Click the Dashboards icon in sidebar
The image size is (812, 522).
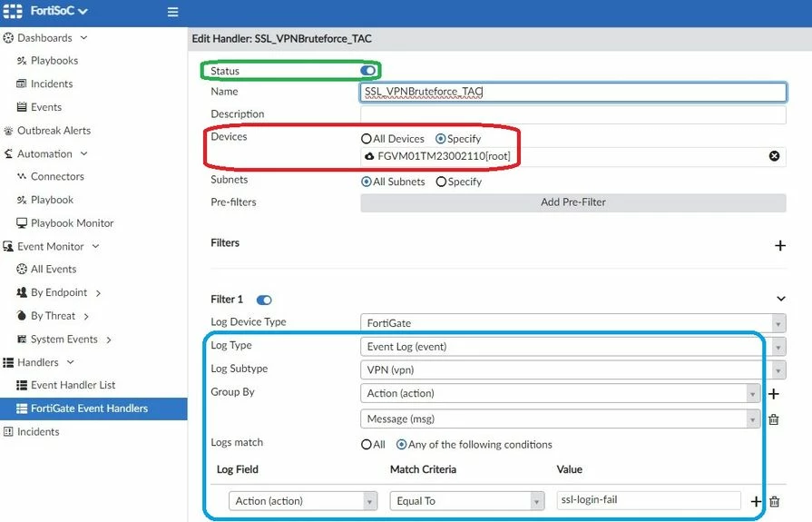click(8, 38)
